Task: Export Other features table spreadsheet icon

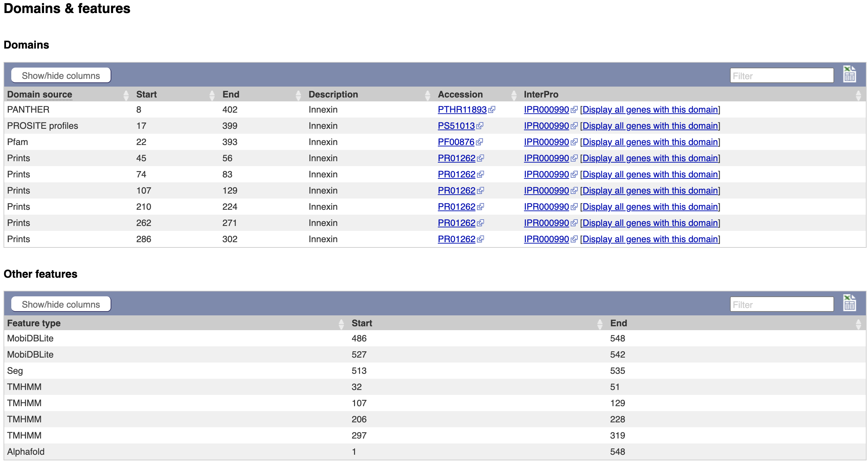Action: point(849,303)
